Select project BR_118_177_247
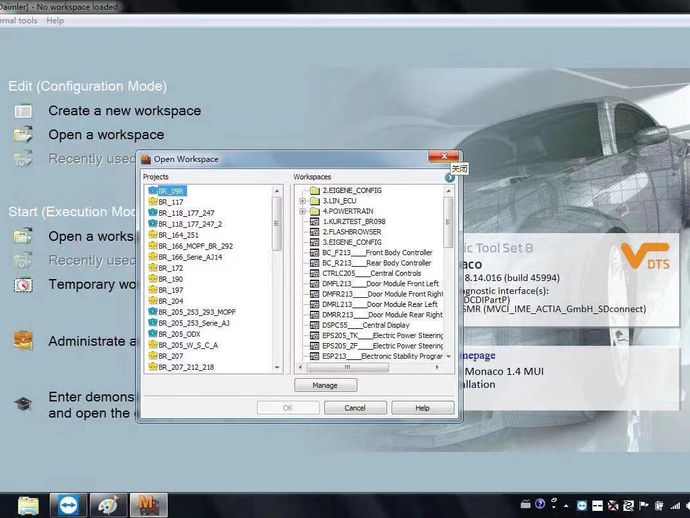The width and height of the screenshot is (690, 518). tap(186, 213)
